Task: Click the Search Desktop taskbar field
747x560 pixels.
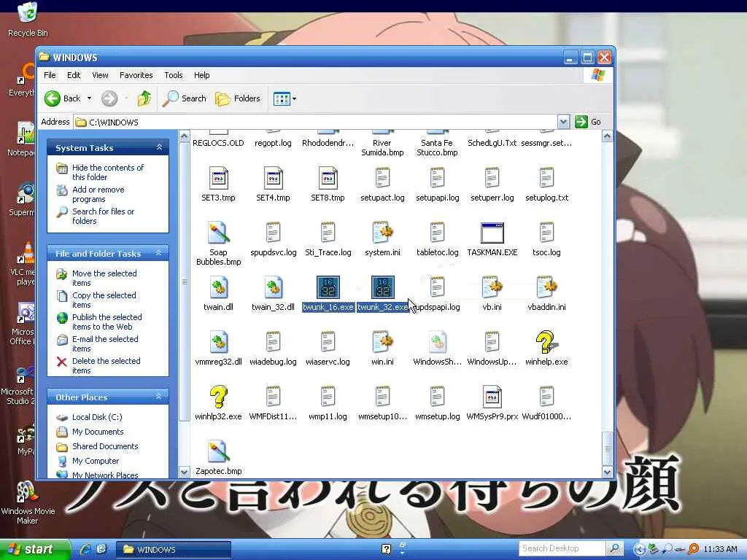Action: pyautogui.click(x=562, y=548)
